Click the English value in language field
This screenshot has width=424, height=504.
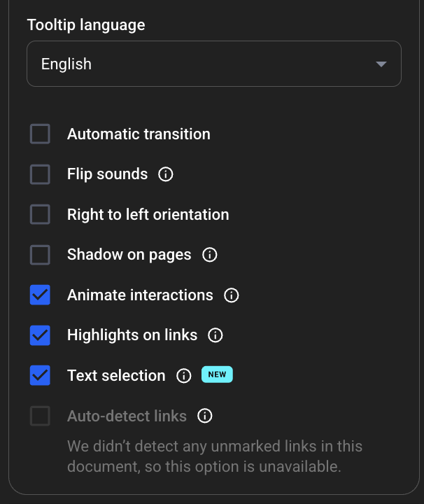[66, 64]
